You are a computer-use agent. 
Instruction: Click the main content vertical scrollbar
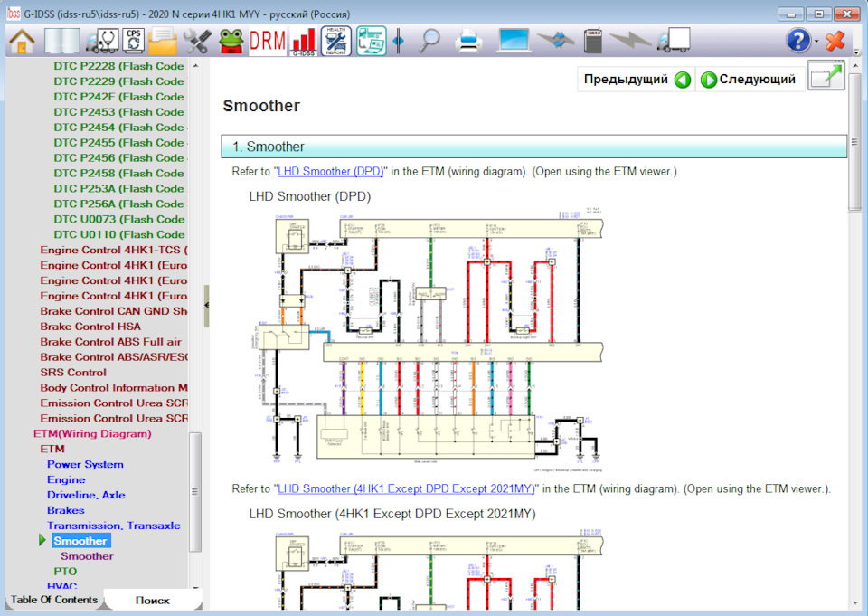854,362
